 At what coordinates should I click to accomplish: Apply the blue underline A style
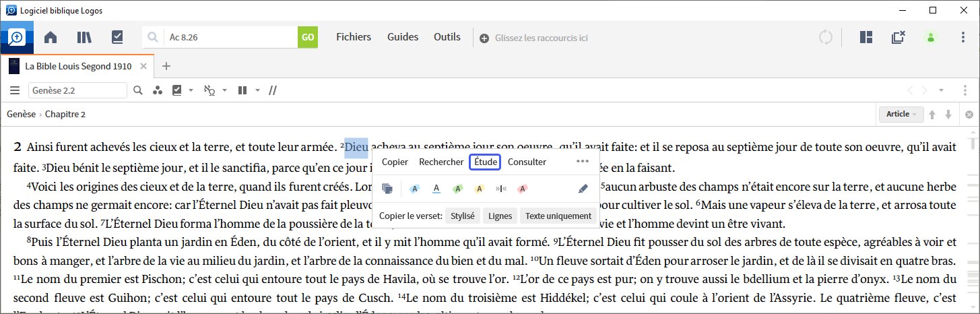pyautogui.click(x=436, y=189)
